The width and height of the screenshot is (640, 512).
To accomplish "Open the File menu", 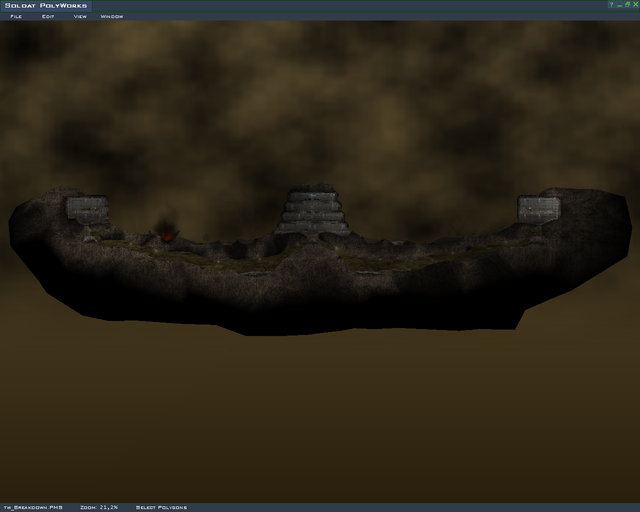I will tap(16, 17).
